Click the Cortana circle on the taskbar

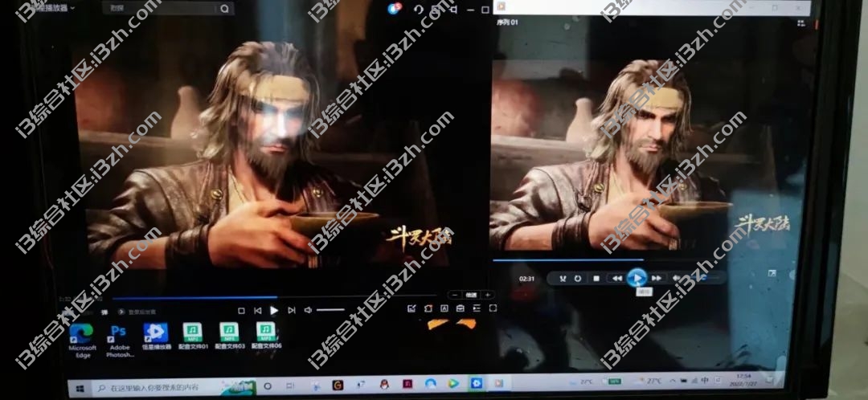tap(268, 386)
